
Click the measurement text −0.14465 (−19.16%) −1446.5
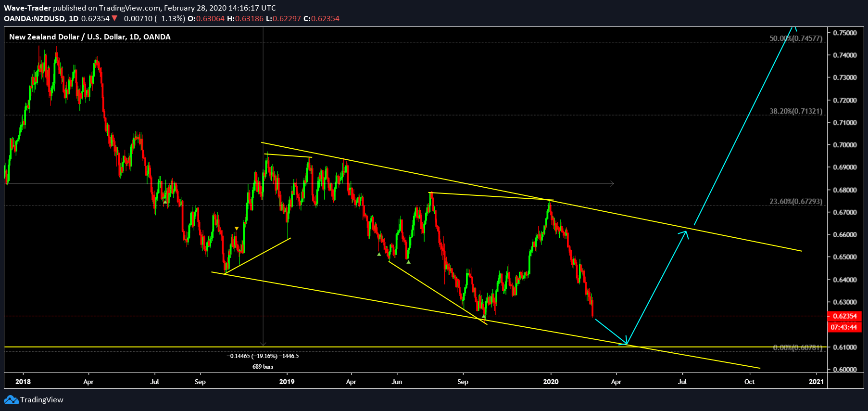pos(263,356)
